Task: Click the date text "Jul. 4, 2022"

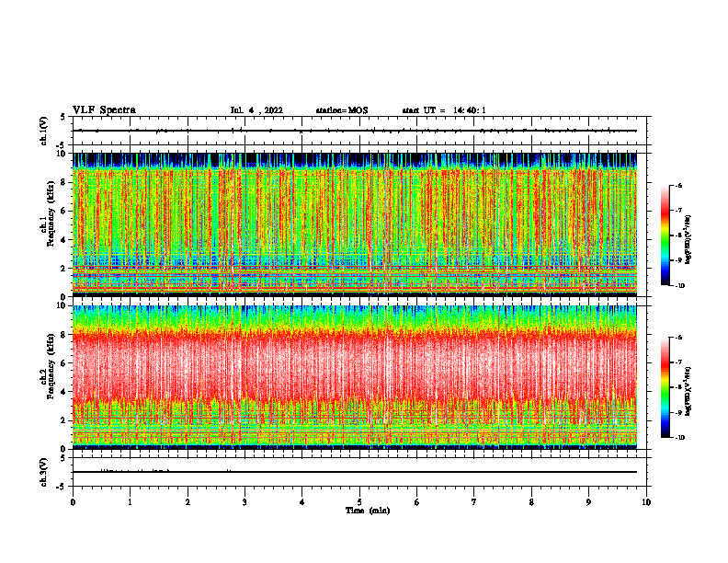Action: tap(256, 110)
